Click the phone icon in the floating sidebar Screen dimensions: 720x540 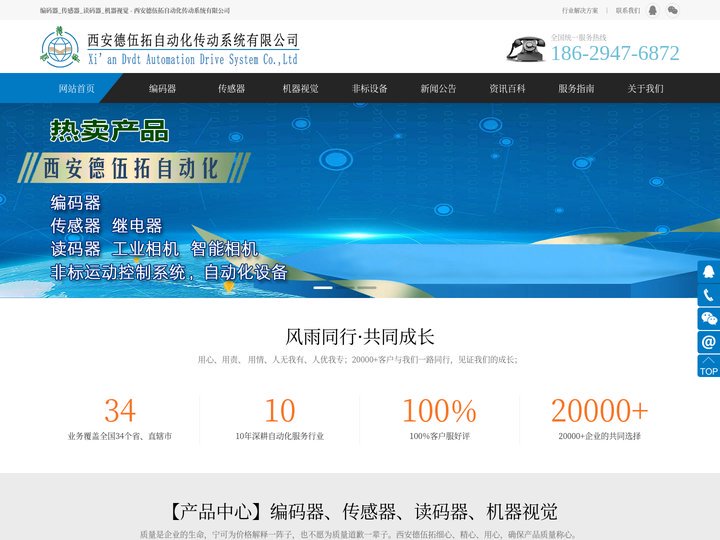coord(709,295)
